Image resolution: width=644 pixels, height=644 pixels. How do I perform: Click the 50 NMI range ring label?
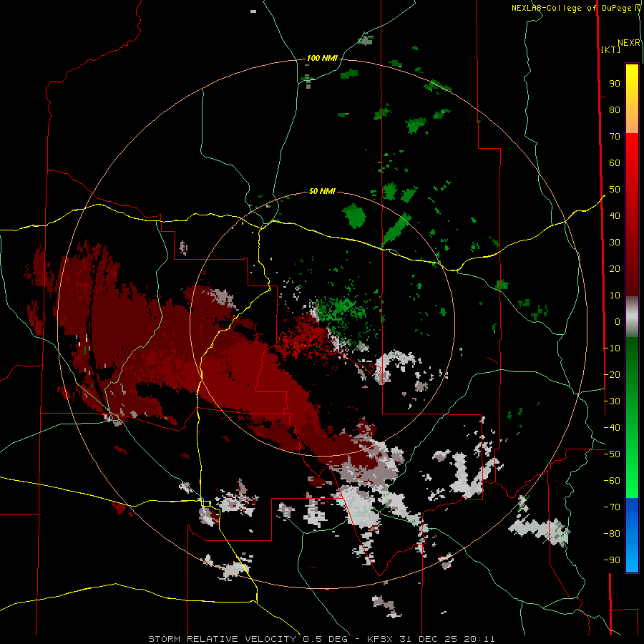click(x=322, y=191)
